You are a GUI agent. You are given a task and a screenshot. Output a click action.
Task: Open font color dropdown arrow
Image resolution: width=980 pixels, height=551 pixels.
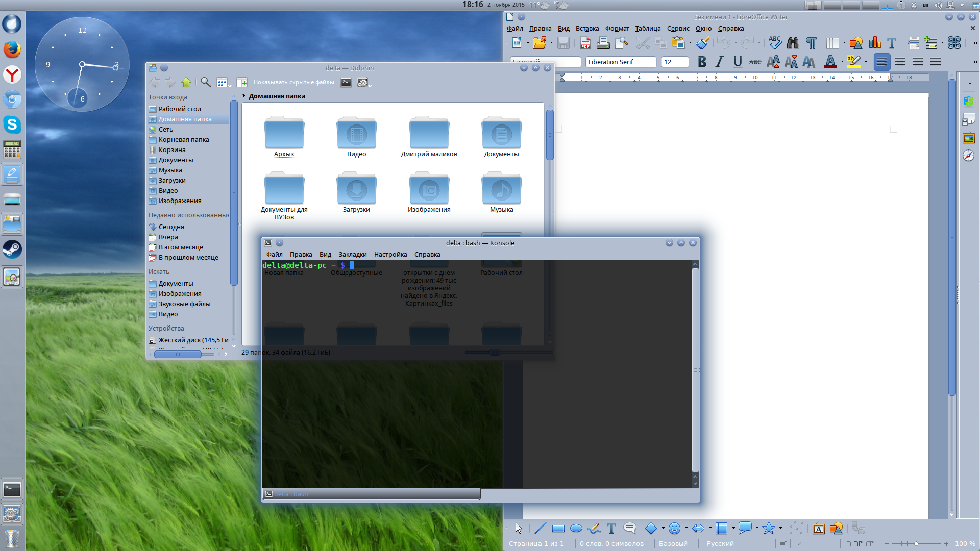point(842,62)
